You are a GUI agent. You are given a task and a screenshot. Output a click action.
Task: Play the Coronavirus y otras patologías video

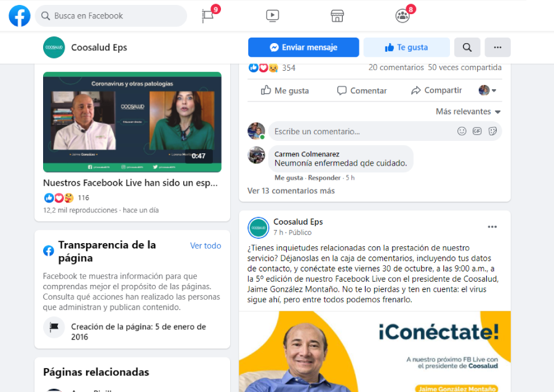pos(132,122)
